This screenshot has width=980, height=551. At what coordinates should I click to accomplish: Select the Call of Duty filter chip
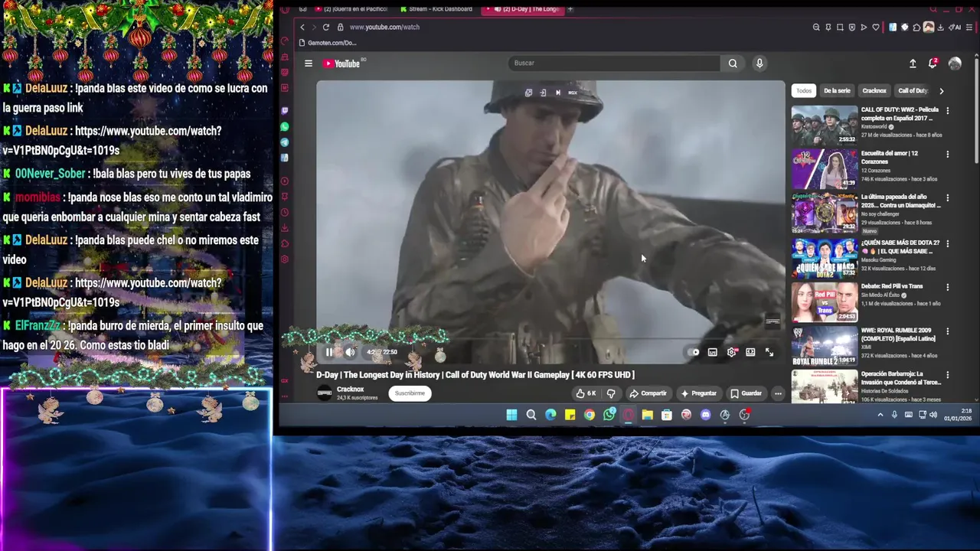(913, 90)
